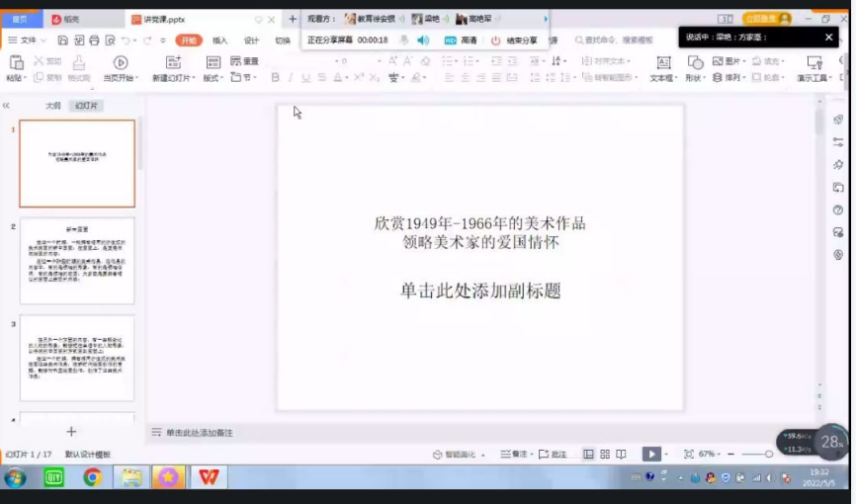Start slideshow from current slide (当页开始)
Screen dimensions: 856x504
pos(119,63)
